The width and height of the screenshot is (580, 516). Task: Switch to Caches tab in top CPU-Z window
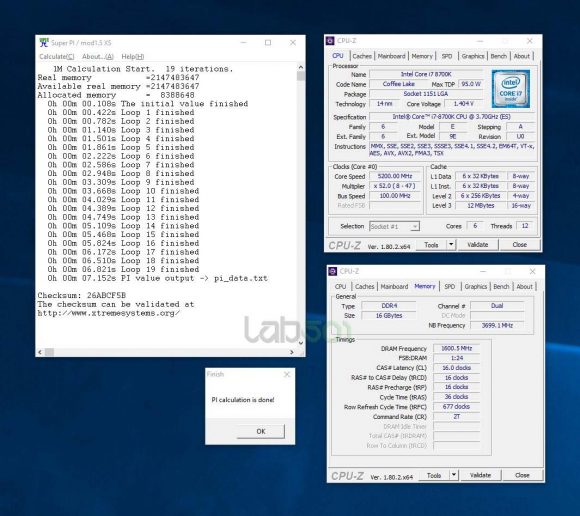362,56
